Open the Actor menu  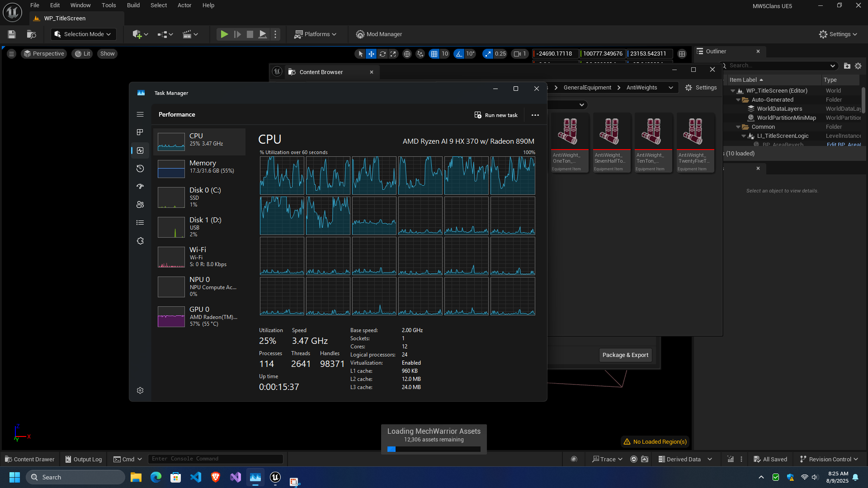point(184,5)
